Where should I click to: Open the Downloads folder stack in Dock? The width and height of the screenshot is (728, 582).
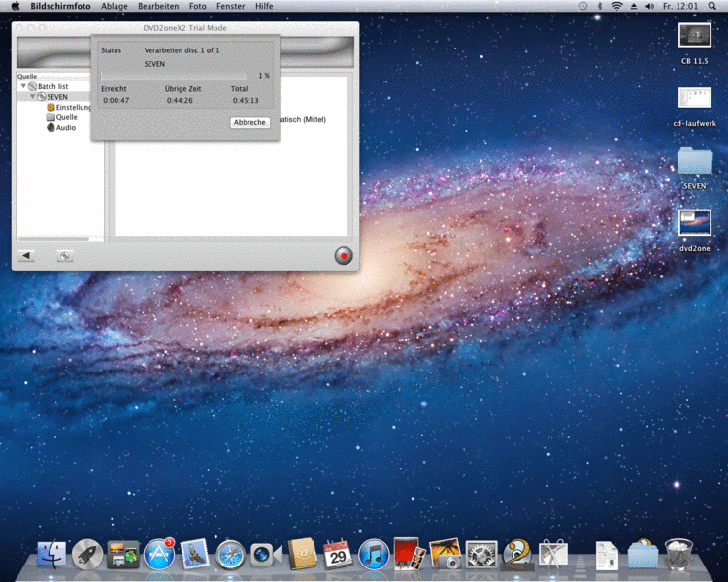[x=643, y=554]
